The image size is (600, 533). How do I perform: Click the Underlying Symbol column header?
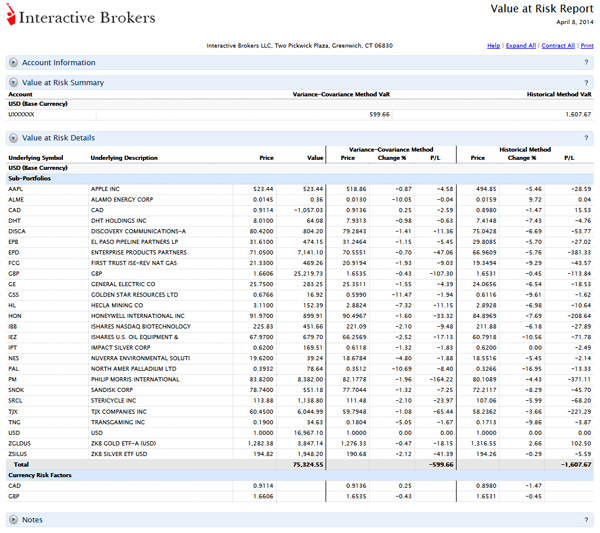35,158
